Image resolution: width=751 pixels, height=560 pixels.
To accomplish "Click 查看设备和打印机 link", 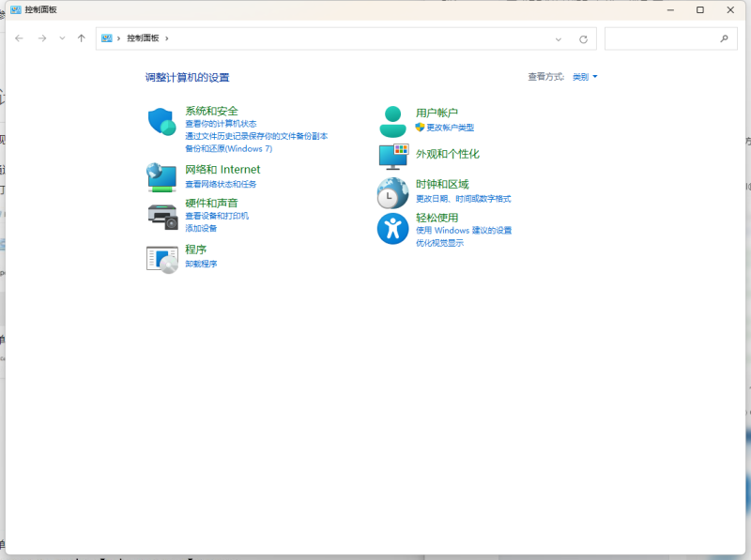I will click(x=217, y=216).
